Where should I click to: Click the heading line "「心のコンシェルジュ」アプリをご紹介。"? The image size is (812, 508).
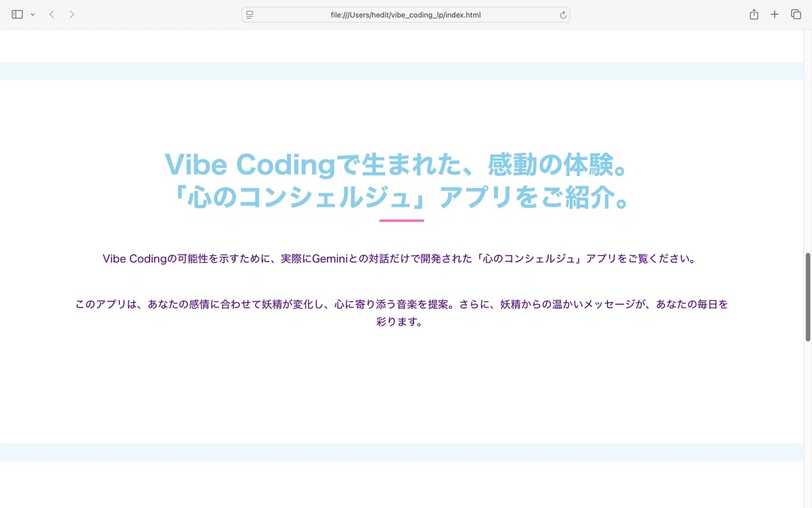point(401,197)
